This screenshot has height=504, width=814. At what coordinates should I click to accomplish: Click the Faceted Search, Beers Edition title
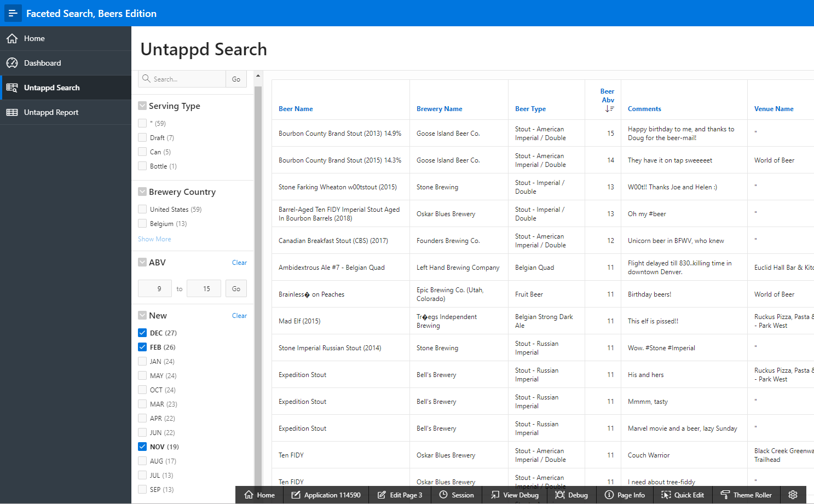point(91,14)
